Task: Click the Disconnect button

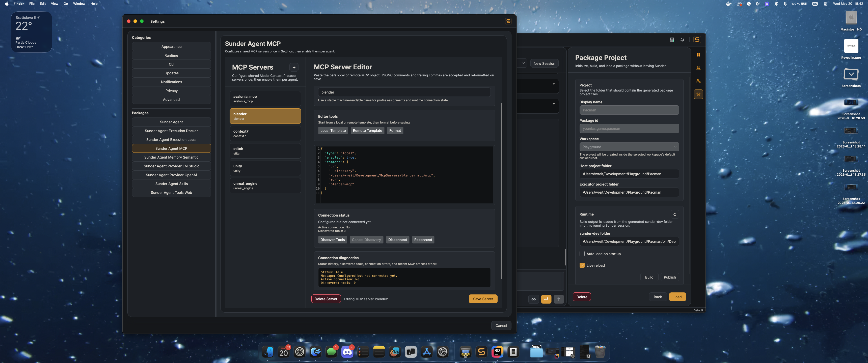Action: pyautogui.click(x=398, y=240)
